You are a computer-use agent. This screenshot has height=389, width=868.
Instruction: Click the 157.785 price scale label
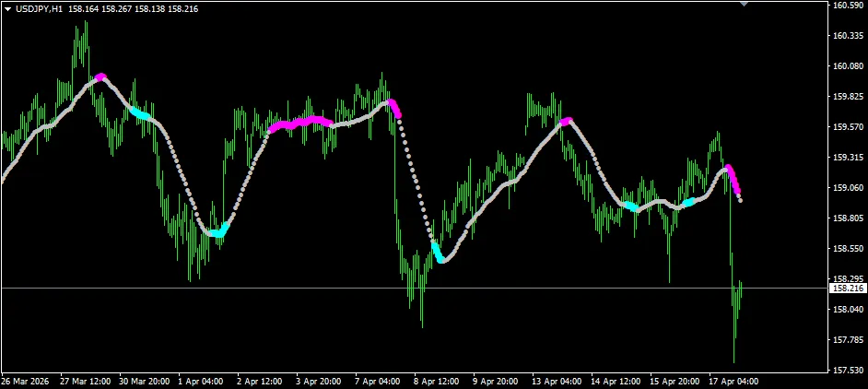848,339
